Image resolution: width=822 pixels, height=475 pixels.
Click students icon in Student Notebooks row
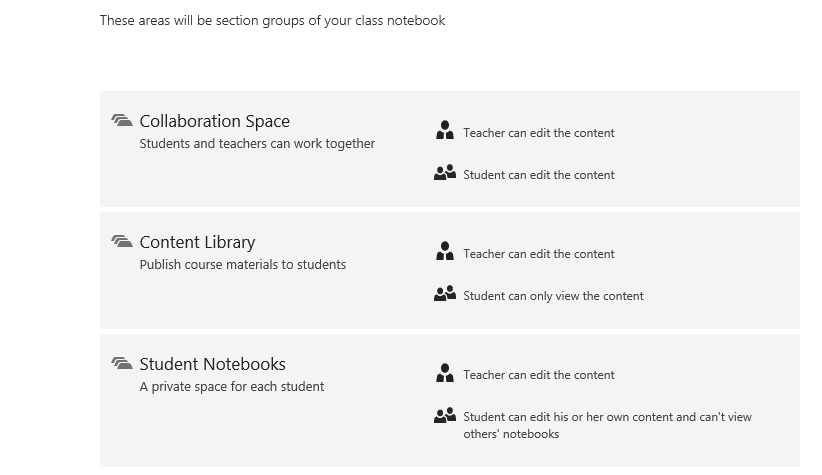click(x=445, y=415)
